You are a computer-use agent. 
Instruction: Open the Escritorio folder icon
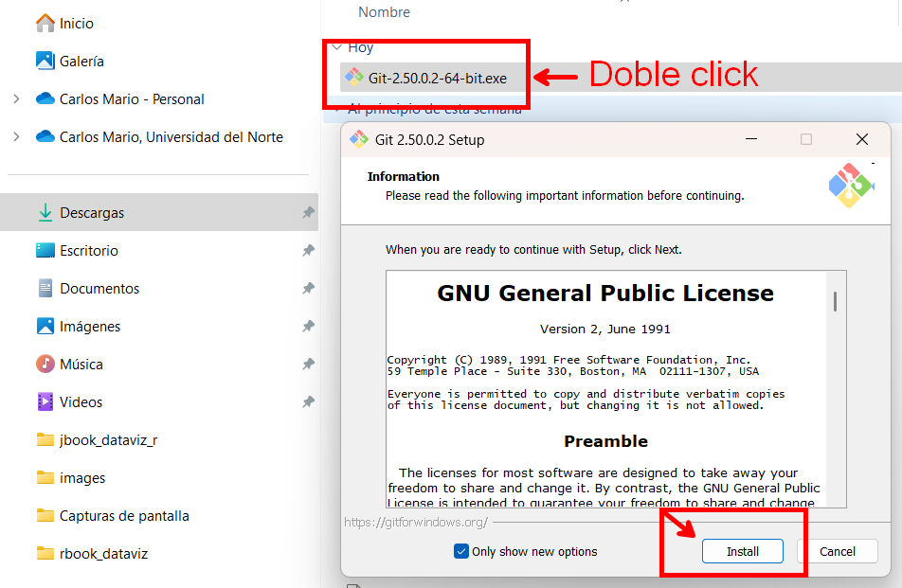45,250
